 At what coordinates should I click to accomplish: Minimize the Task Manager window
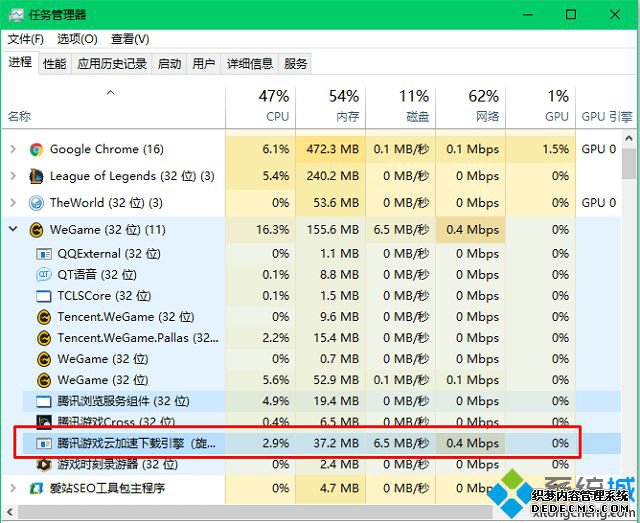point(528,15)
